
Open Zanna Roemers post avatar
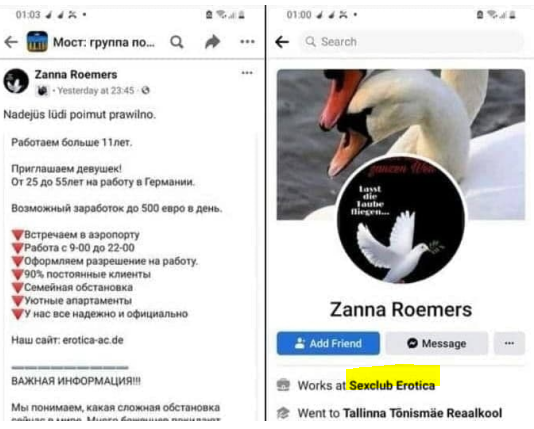[16, 81]
